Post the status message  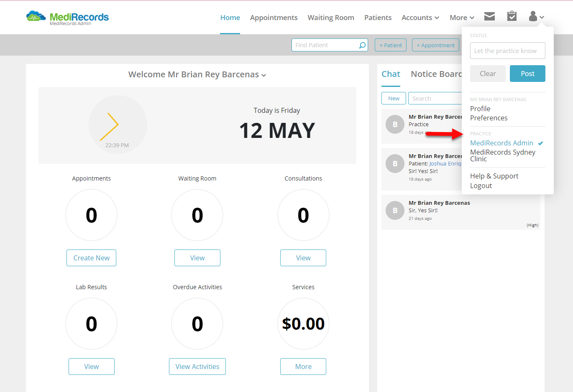coord(527,74)
